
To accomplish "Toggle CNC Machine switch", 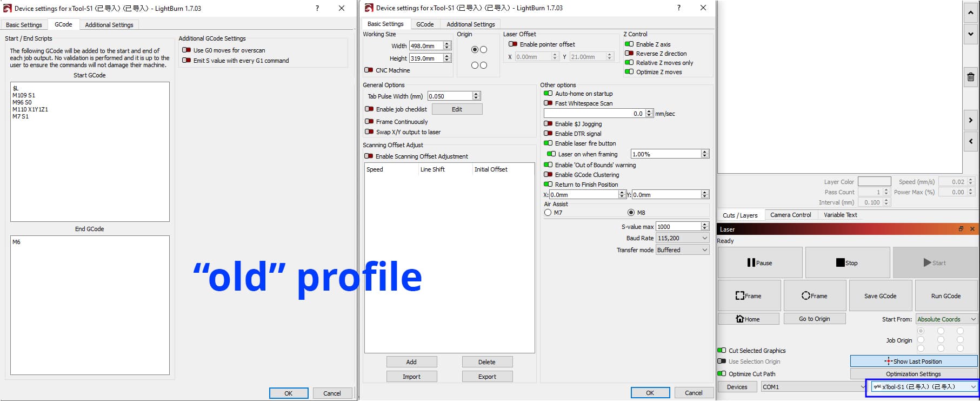I will point(369,70).
